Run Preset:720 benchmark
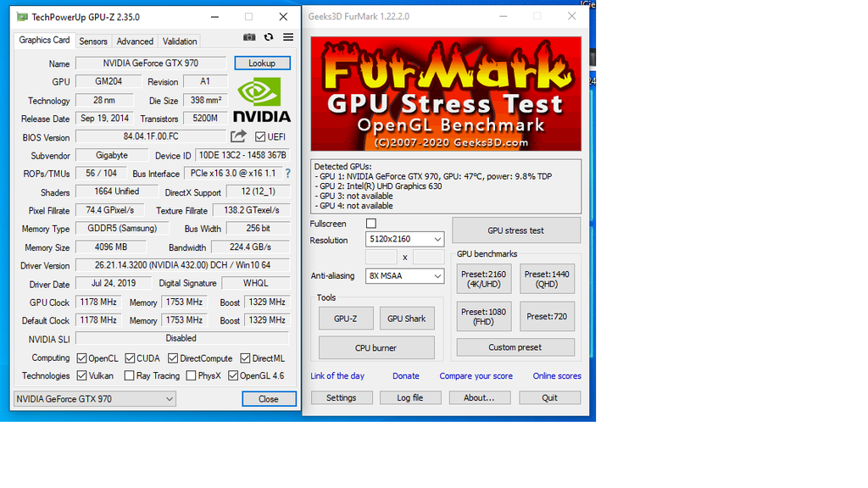 [x=547, y=317]
